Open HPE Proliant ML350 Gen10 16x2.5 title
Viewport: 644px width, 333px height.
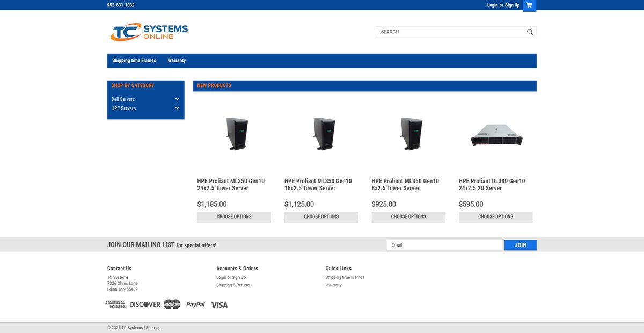pyautogui.click(x=318, y=185)
